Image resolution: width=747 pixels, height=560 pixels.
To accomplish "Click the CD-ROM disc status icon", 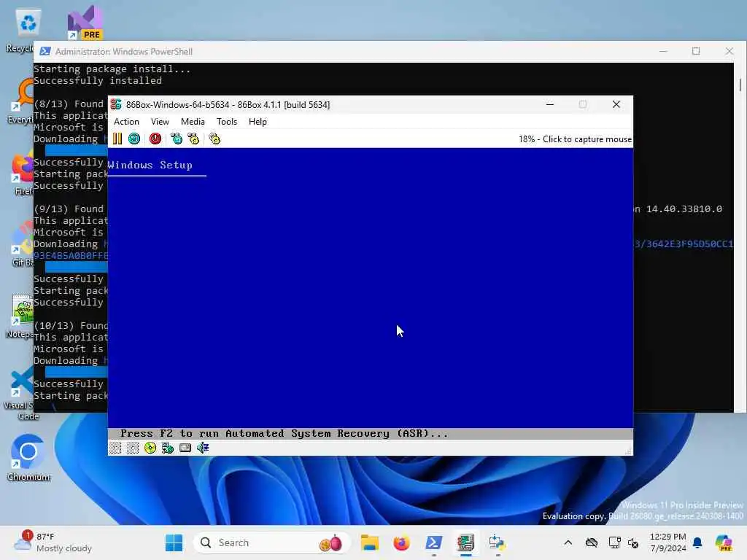I will tap(150, 448).
